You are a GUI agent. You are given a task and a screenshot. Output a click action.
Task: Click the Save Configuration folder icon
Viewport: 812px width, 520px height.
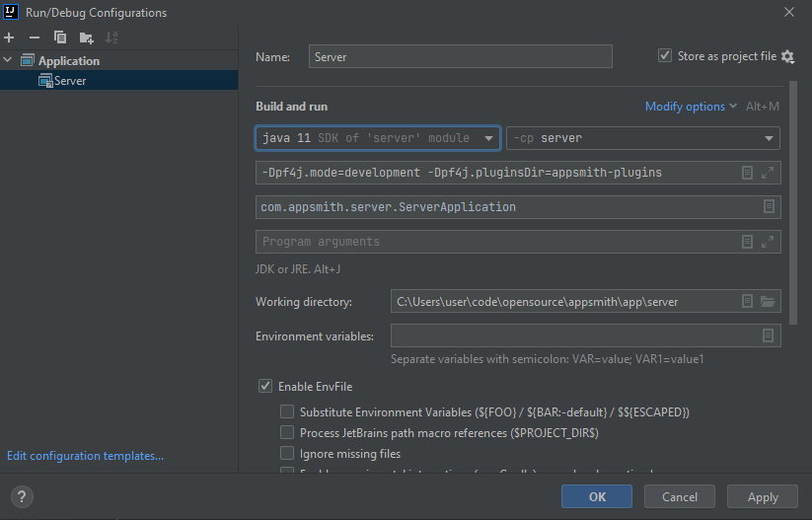[86, 37]
